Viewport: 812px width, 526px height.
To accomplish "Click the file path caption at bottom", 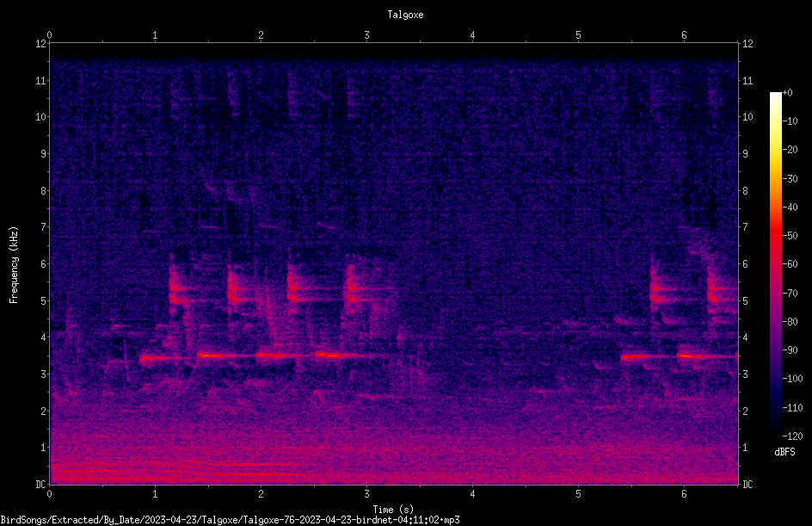I will coord(230,520).
